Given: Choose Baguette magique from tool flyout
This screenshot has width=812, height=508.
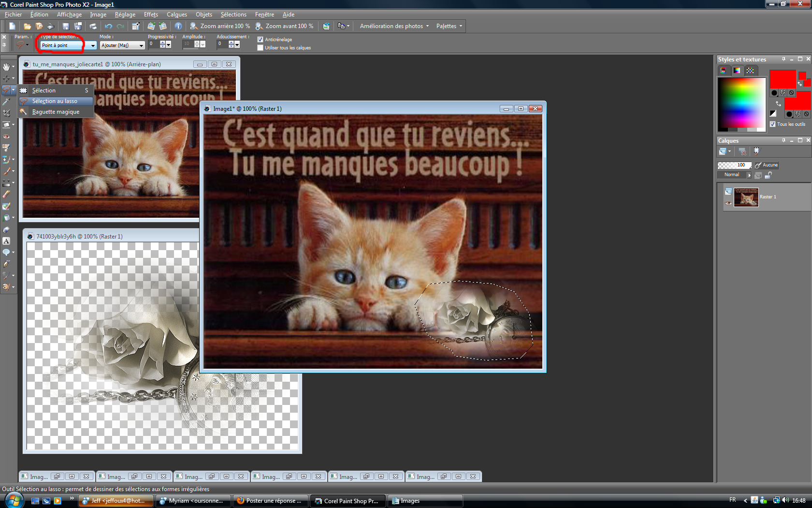Looking at the screenshot, I should 56,112.
